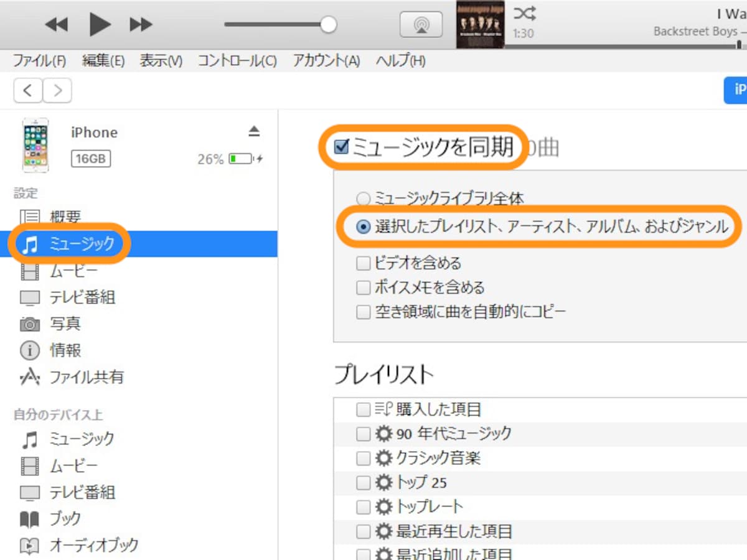Click the song playback progress bar
This screenshot has width=747, height=560.
[626, 46]
